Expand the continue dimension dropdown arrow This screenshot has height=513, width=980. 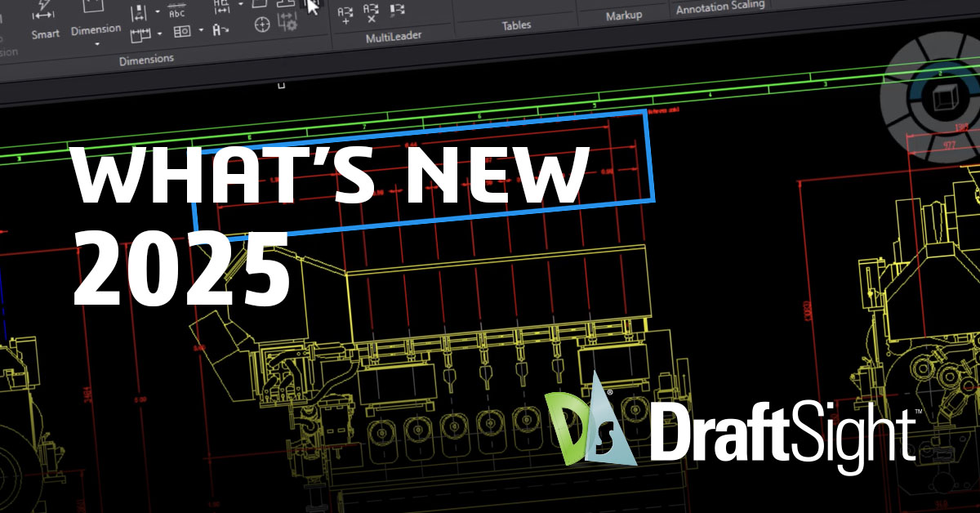[x=158, y=34]
